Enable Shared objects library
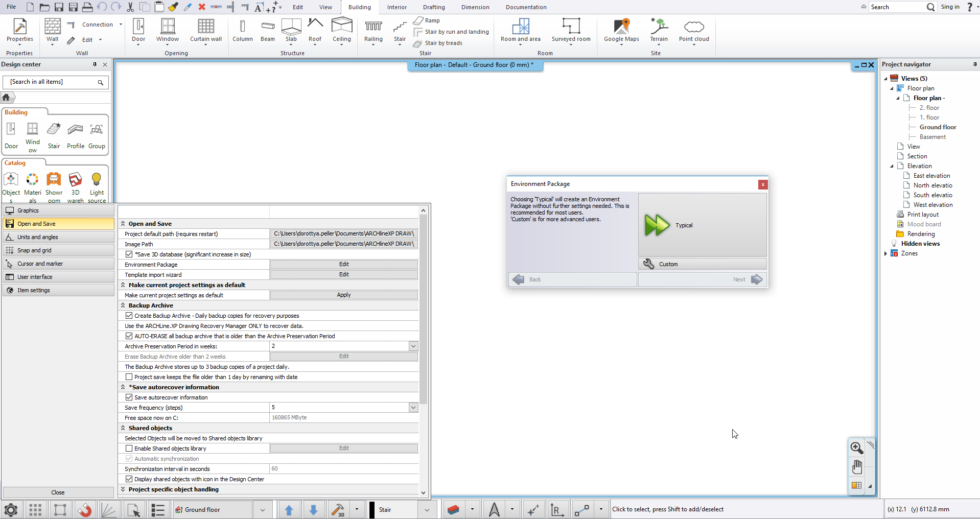 [x=129, y=448]
